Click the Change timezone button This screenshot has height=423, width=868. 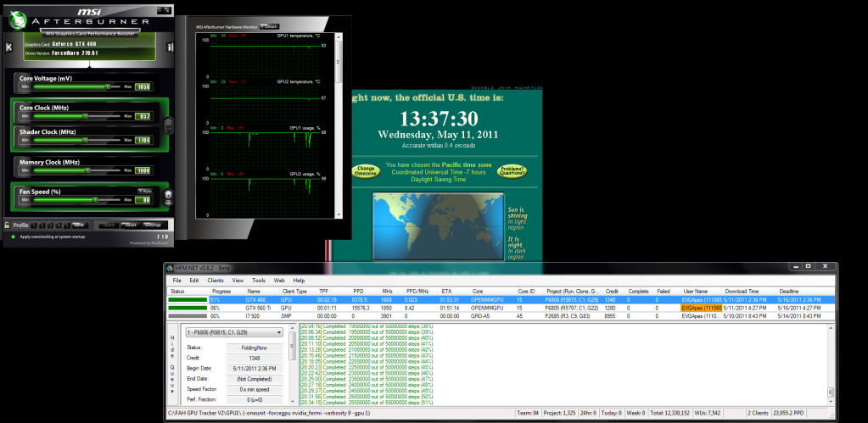tap(366, 171)
